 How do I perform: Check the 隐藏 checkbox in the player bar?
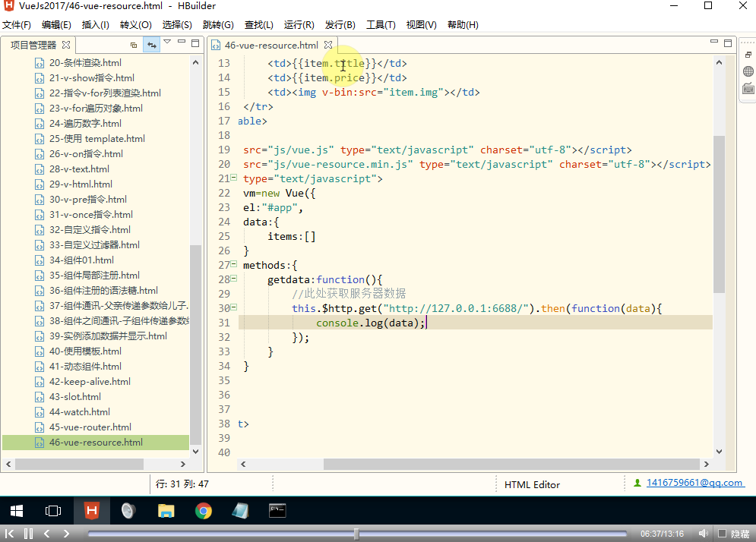[722, 534]
